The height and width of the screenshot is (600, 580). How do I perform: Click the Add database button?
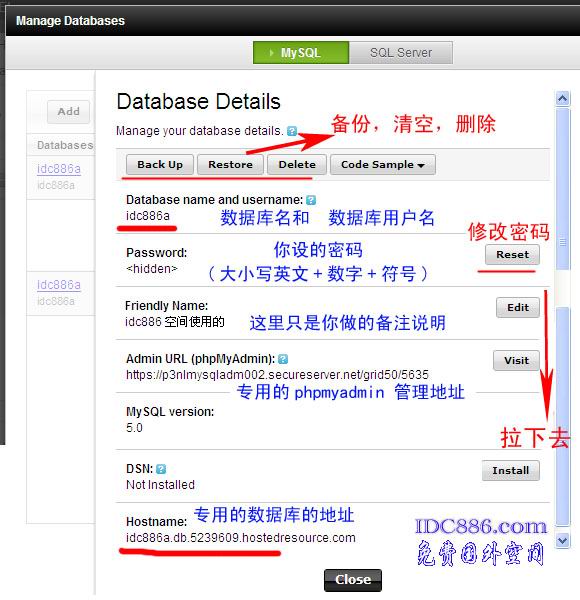pos(68,111)
